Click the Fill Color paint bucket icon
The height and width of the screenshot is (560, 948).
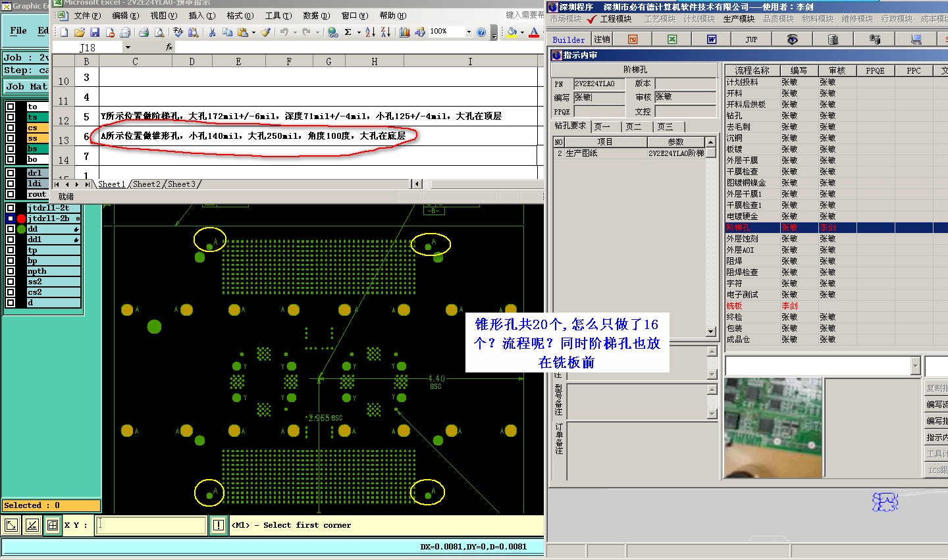pyautogui.click(x=512, y=32)
